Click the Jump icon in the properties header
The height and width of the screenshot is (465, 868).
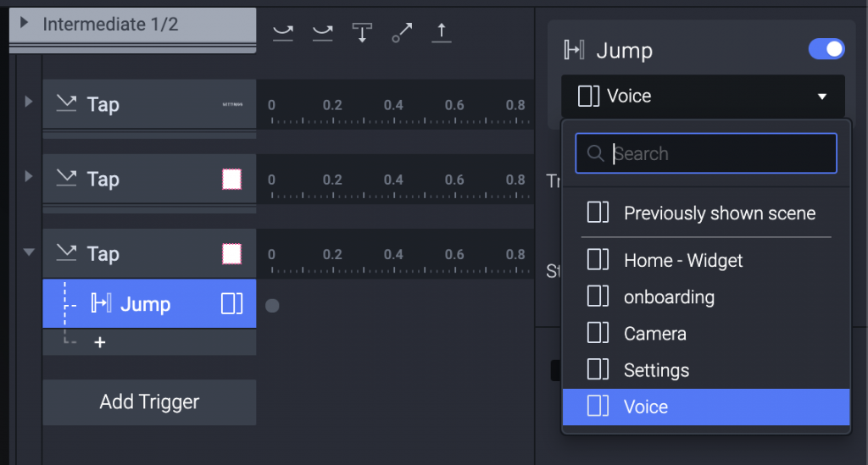coord(574,50)
